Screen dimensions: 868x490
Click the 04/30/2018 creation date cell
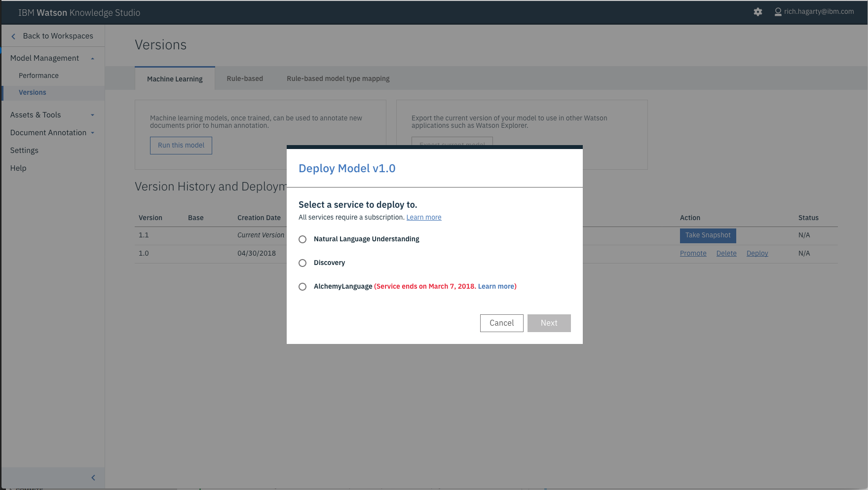tap(257, 253)
